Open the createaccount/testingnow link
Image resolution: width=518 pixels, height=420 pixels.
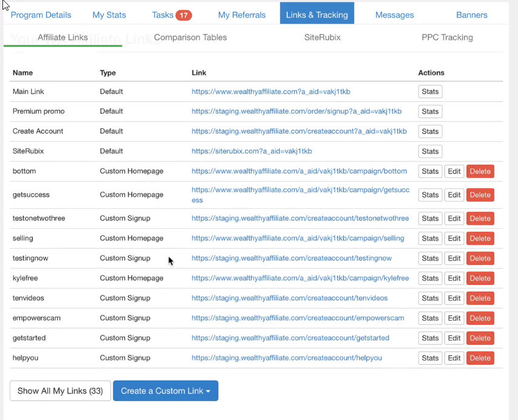(x=291, y=258)
